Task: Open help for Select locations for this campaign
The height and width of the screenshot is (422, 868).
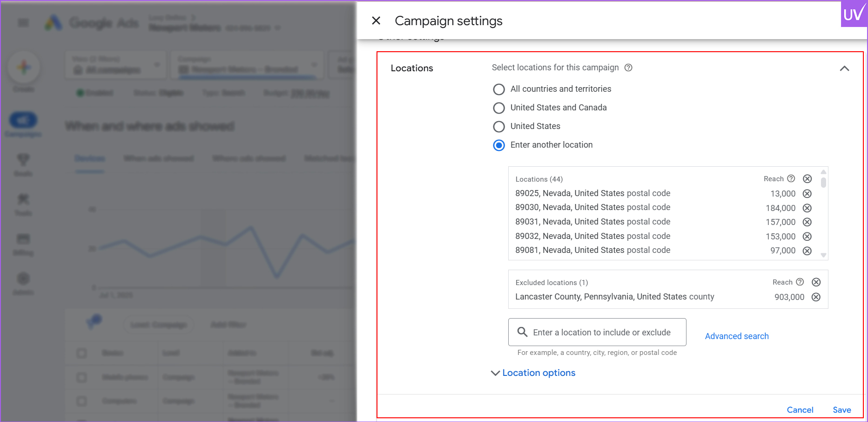Action: click(628, 68)
